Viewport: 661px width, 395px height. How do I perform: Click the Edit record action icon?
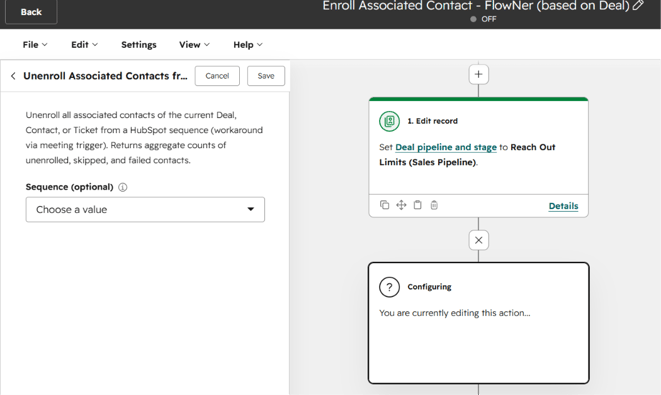click(390, 121)
